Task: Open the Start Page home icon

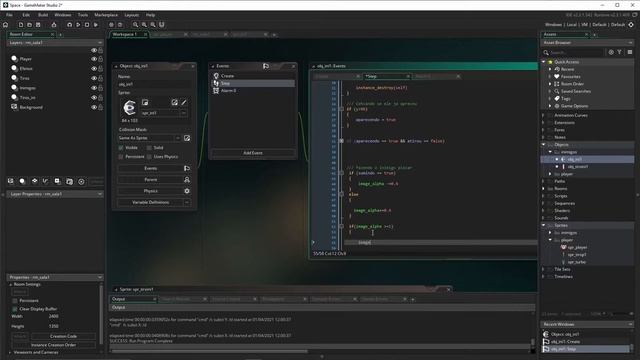Action: coord(5,25)
